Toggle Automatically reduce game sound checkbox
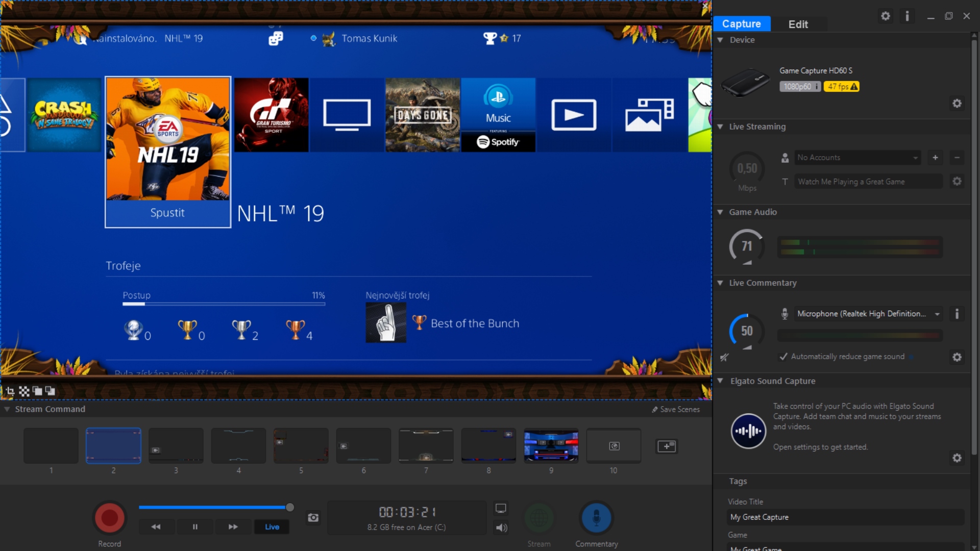The image size is (980, 551). [783, 357]
